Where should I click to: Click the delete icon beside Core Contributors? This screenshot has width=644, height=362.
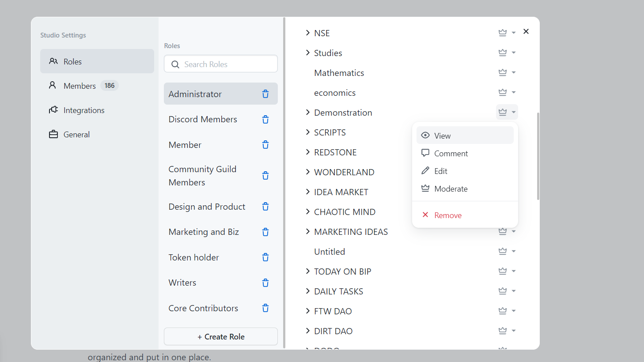pyautogui.click(x=265, y=308)
